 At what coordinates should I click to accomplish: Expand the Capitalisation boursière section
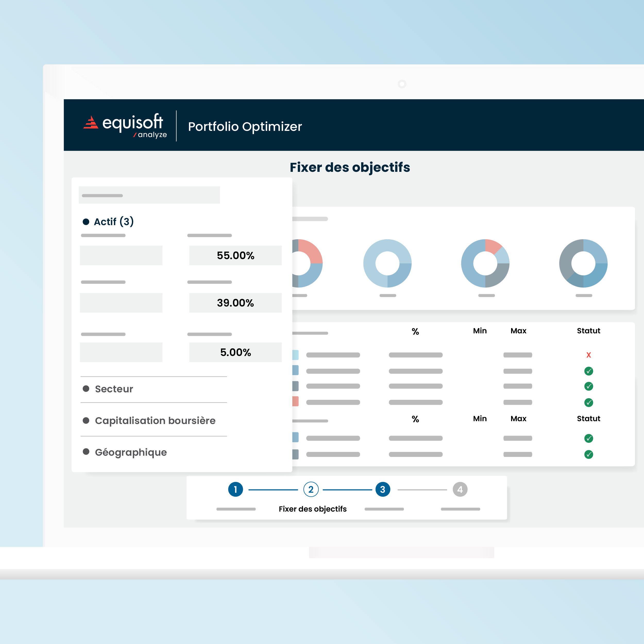click(x=155, y=420)
